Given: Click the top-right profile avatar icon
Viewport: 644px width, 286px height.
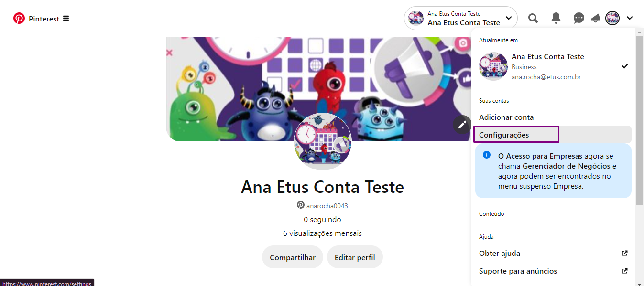Looking at the screenshot, I should click(612, 19).
